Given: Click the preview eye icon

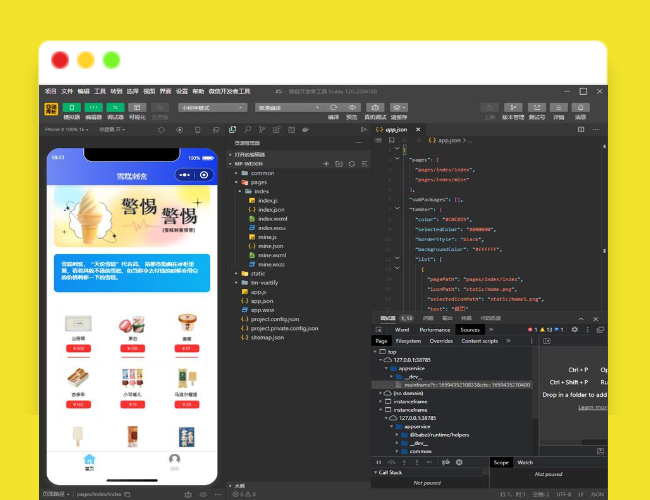Looking at the screenshot, I should pos(352,107).
